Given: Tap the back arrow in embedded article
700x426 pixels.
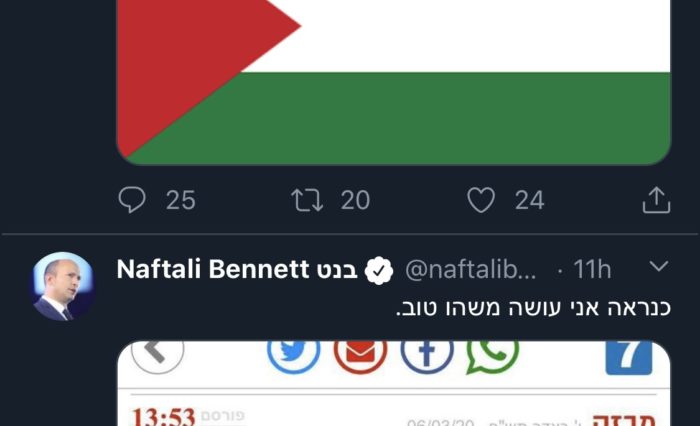Looking at the screenshot, I should pos(158,355).
